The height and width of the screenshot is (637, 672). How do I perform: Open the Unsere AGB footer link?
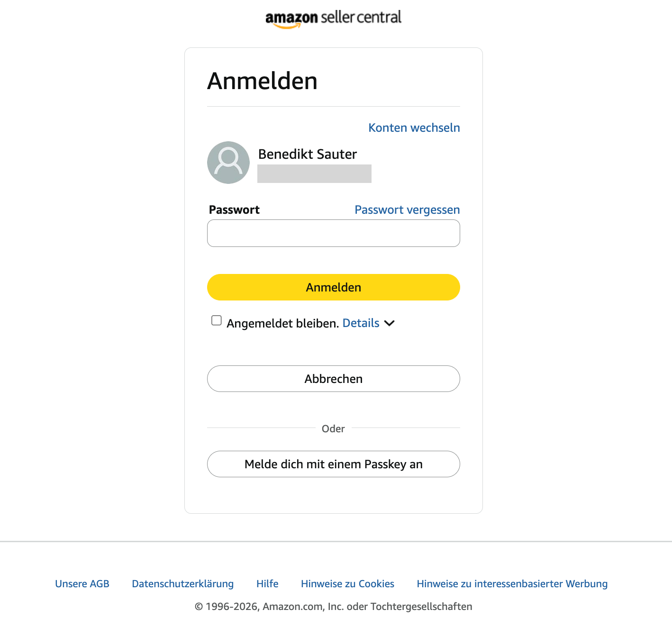[x=82, y=583]
